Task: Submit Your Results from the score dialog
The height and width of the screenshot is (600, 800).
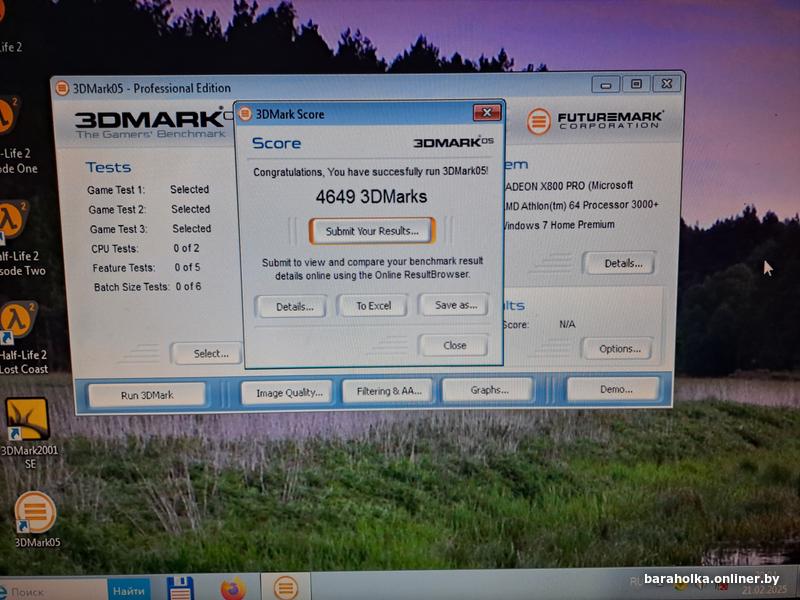Action: tap(372, 231)
